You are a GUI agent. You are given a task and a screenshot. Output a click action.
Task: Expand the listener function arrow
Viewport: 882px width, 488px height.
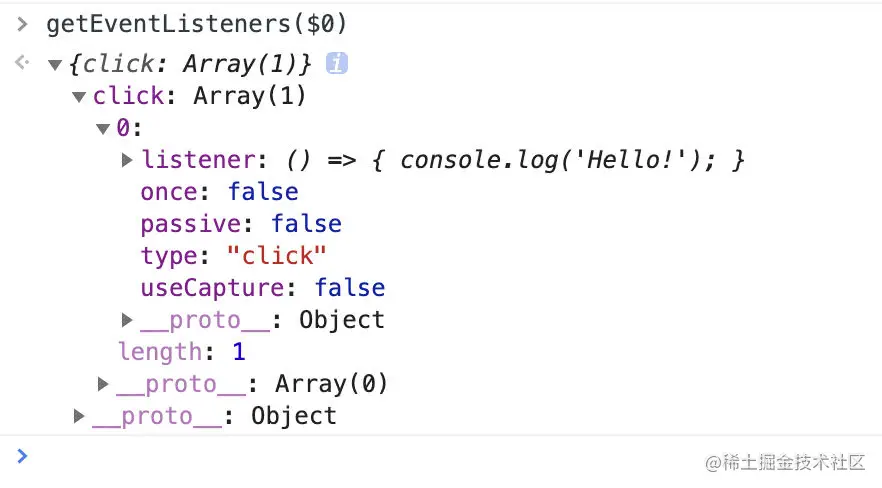[127, 160]
